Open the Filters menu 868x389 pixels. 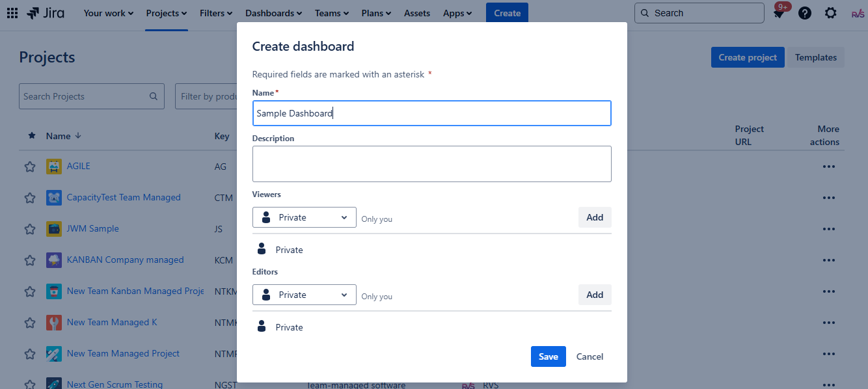pos(217,13)
